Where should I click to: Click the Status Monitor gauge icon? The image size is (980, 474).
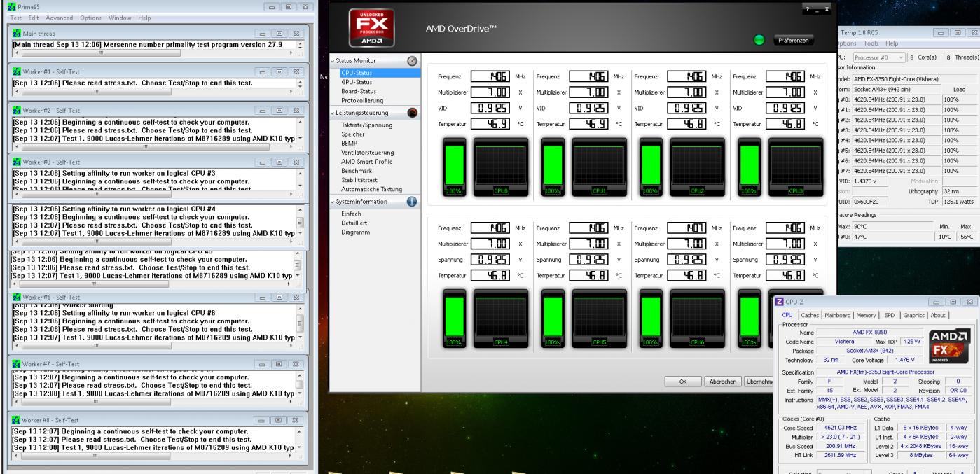click(x=412, y=62)
